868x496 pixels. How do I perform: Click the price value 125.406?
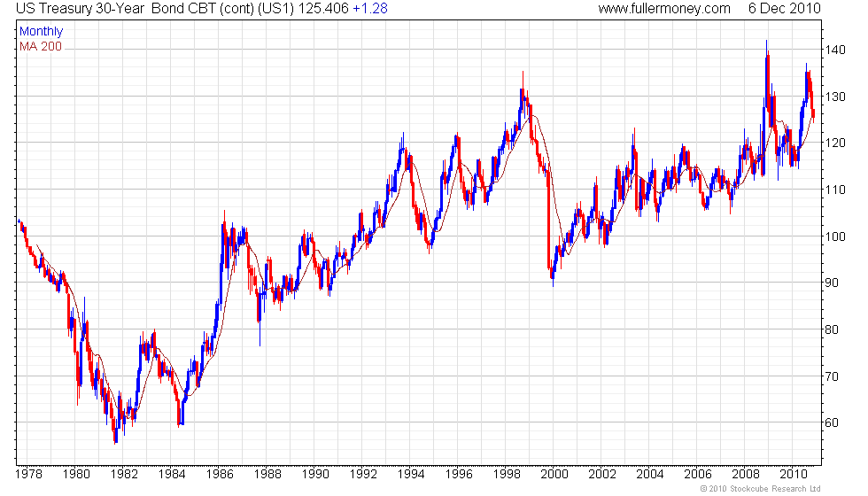[x=323, y=9]
